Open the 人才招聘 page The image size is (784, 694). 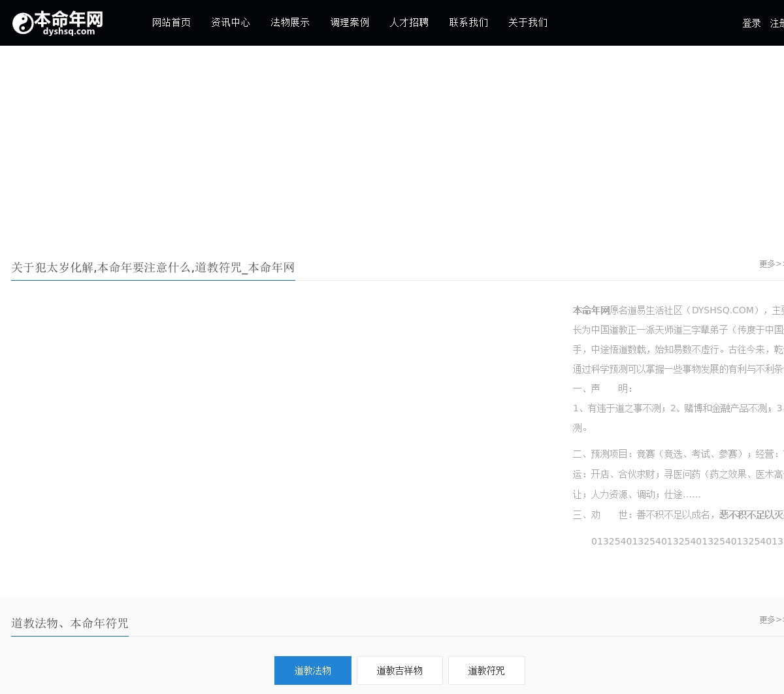click(x=409, y=23)
